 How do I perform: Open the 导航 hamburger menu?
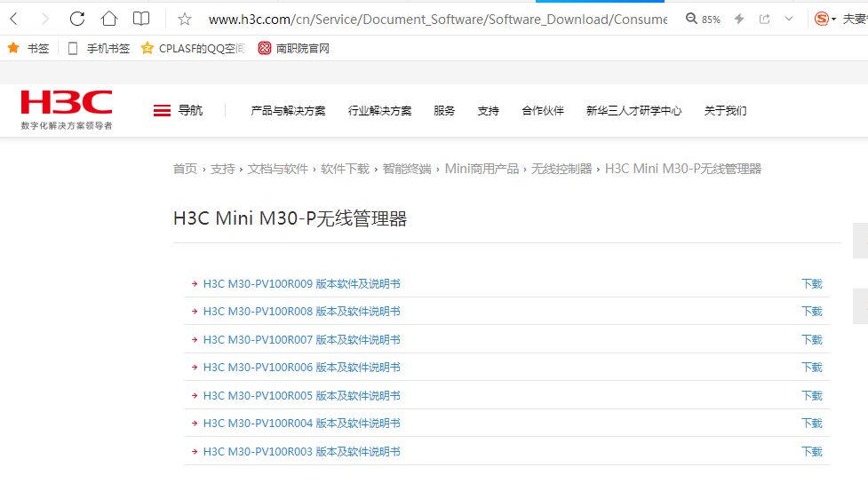click(x=178, y=111)
